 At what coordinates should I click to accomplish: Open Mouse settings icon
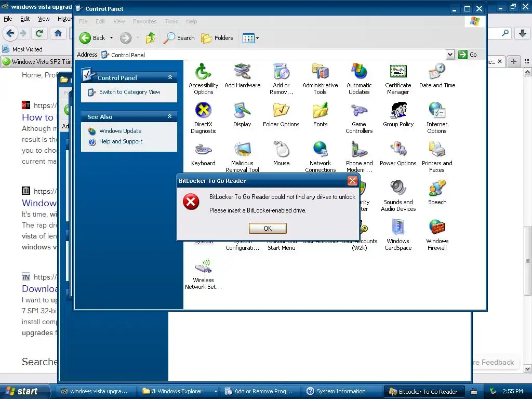coord(281,154)
